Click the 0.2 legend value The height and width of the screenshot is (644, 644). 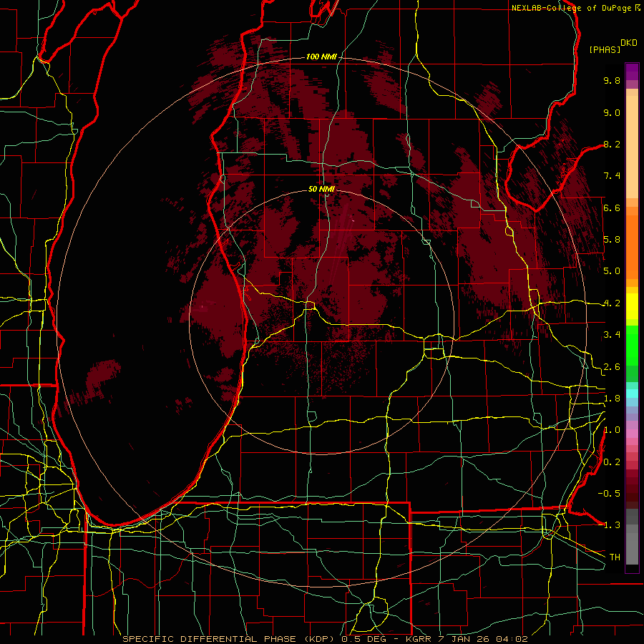pyautogui.click(x=612, y=462)
